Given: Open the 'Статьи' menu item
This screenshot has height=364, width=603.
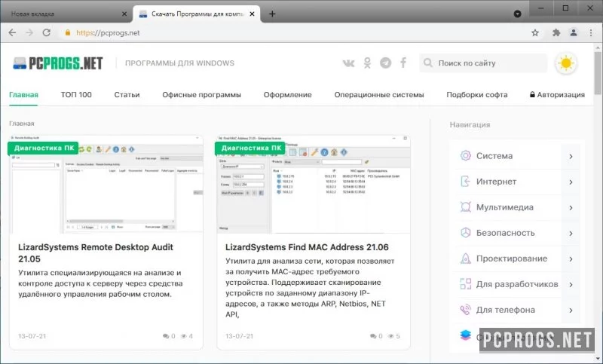Looking at the screenshot, I should 127,94.
